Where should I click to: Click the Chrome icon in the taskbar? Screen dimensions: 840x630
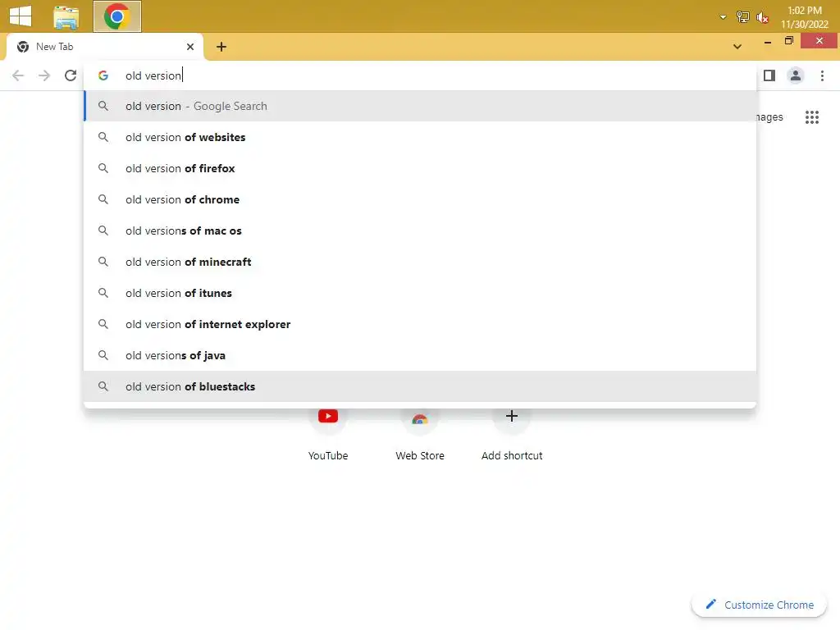click(x=116, y=16)
